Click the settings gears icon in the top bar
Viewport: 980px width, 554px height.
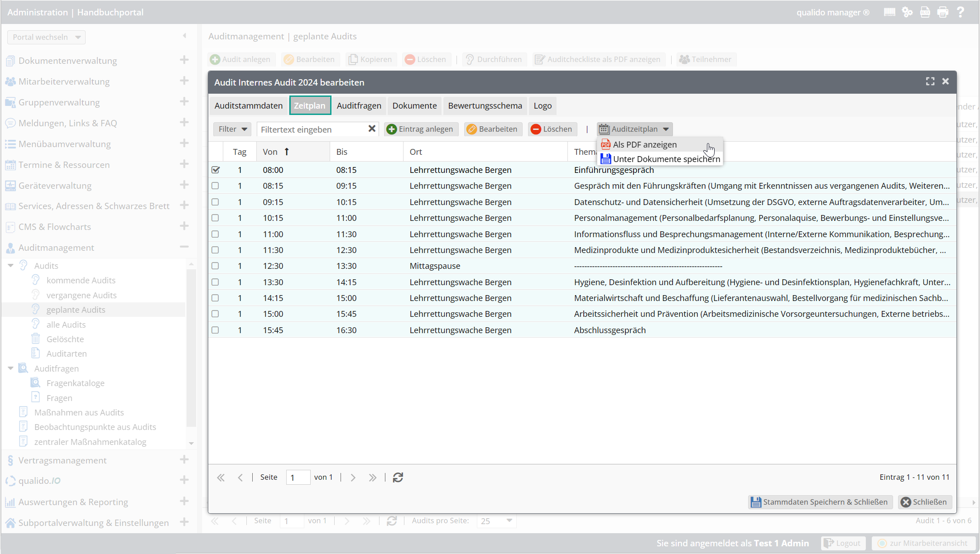point(907,12)
